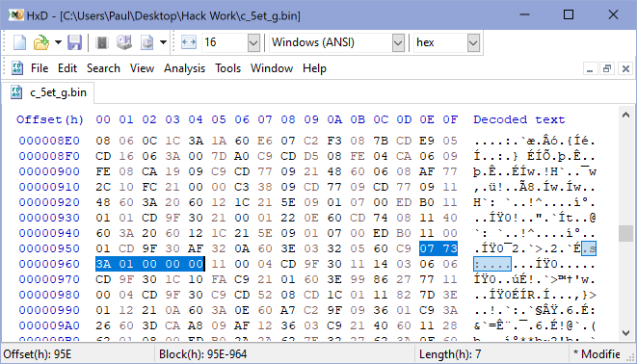Click scroll down arrow of hex view
The height and width of the screenshot is (364, 637).
click(x=625, y=333)
